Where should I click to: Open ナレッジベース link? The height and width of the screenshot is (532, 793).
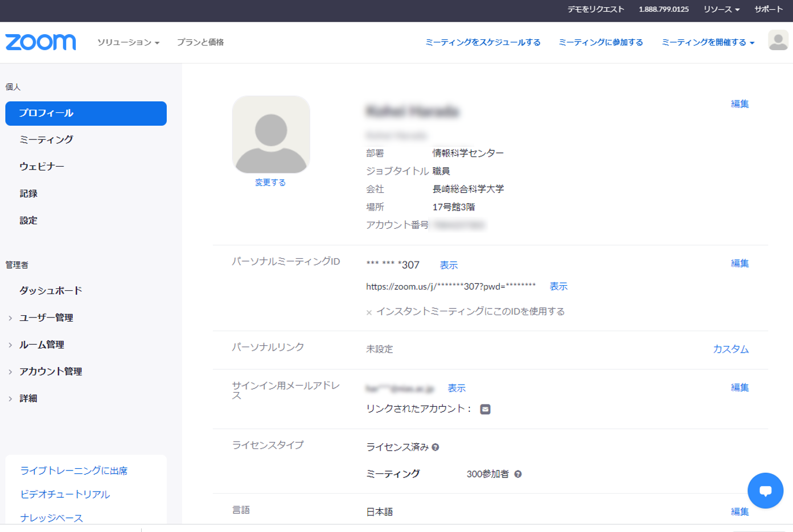click(x=51, y=518)
